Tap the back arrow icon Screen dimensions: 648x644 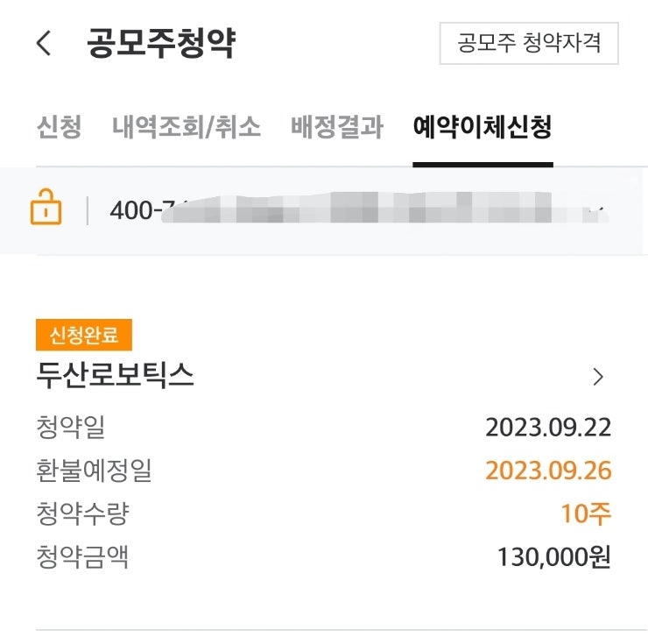[45, 44]
